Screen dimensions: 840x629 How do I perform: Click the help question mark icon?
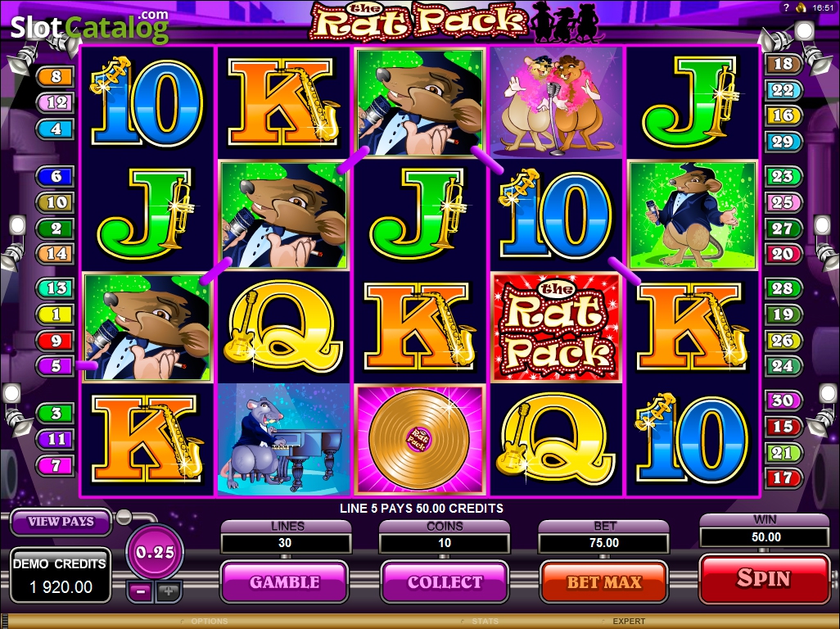tap(786, 7)
